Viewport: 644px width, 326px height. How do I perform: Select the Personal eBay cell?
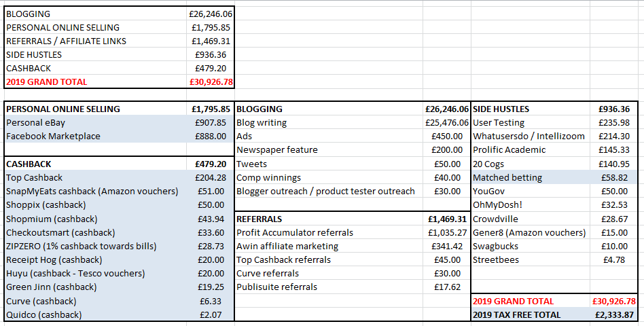[x=95, y=122]
